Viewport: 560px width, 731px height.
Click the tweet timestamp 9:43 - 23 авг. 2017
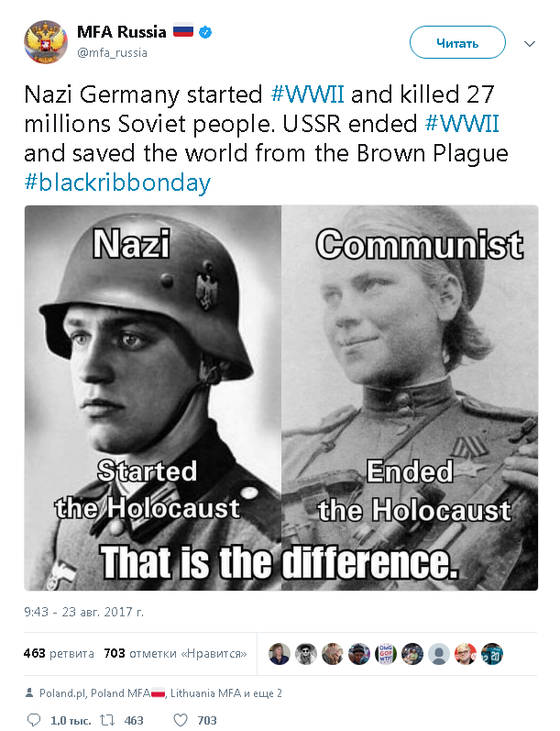pyautogui.click(x=83, y=611)
